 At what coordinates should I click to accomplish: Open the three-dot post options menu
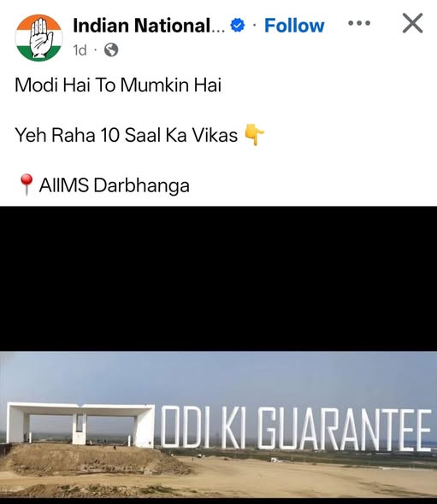point(359,23)
